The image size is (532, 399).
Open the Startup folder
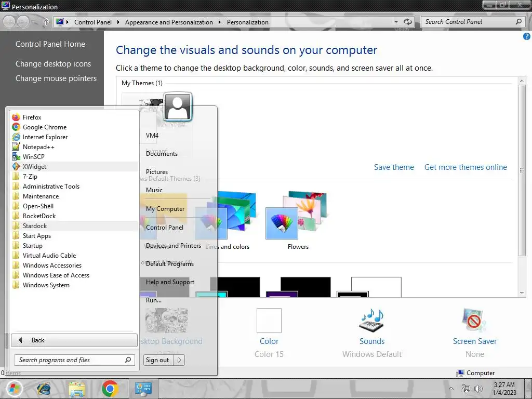coord(74,245)
